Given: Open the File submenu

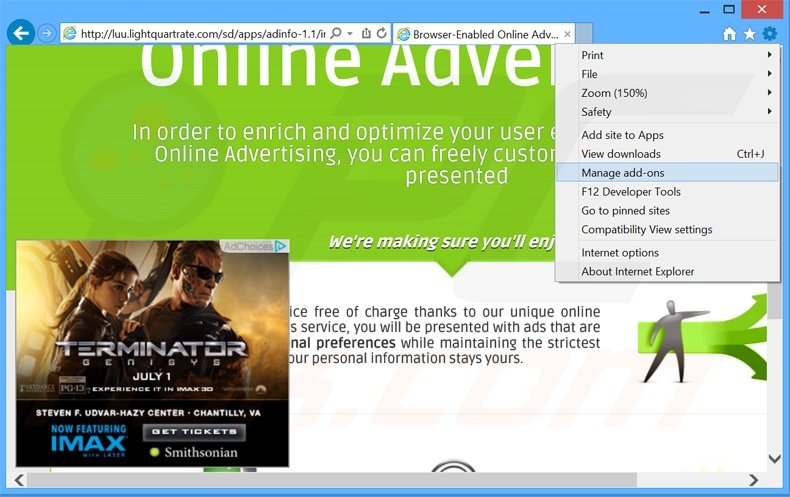Looking at the screenshot, I should (x=669, y=74).
